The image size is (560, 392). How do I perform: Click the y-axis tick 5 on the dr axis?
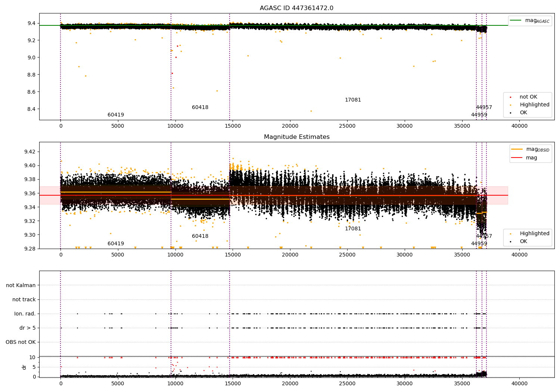[34, 367]
